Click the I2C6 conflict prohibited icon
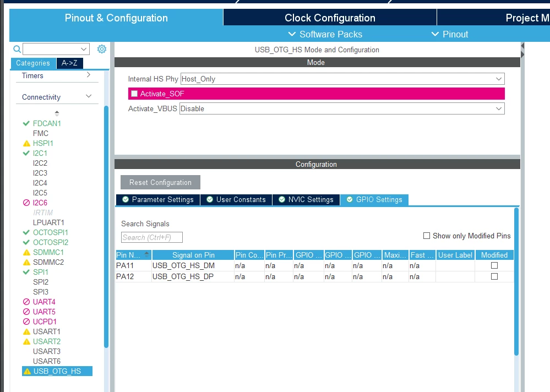550x392 pixels. pyautogui.click(x=26, y=203)
